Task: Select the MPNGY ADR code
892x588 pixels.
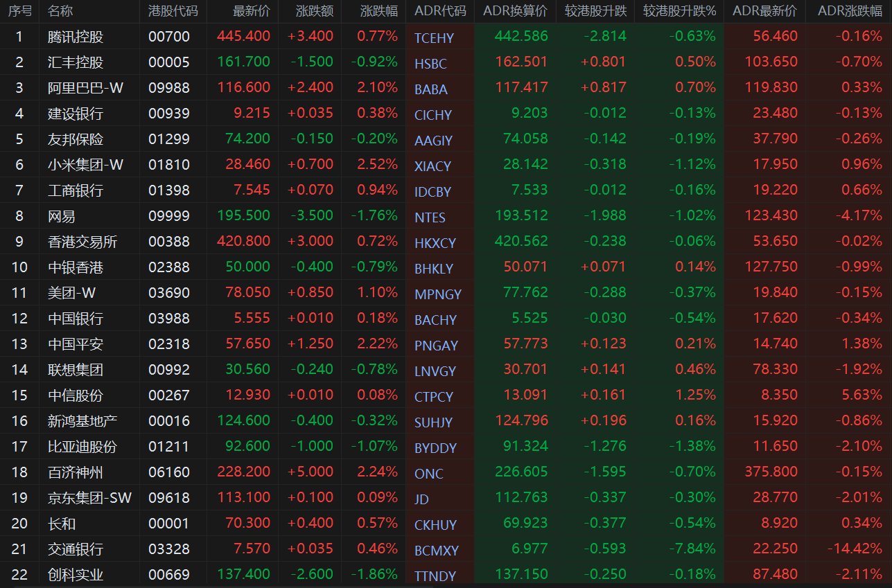Action: [438, 294]
